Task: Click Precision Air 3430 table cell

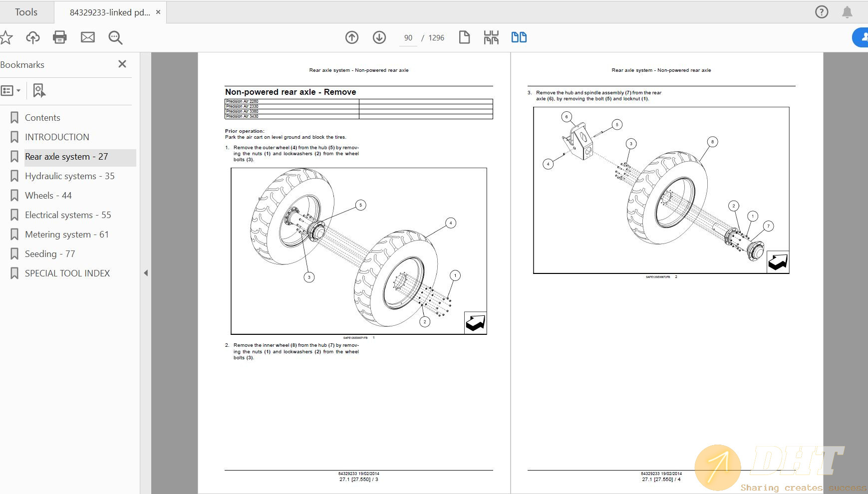Action: (x=292, y=116)
